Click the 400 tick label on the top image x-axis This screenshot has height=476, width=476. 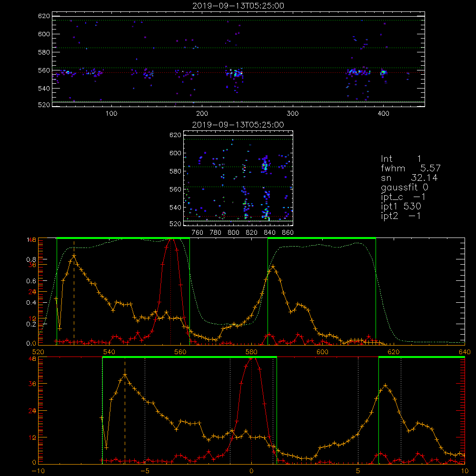[383, 114]
